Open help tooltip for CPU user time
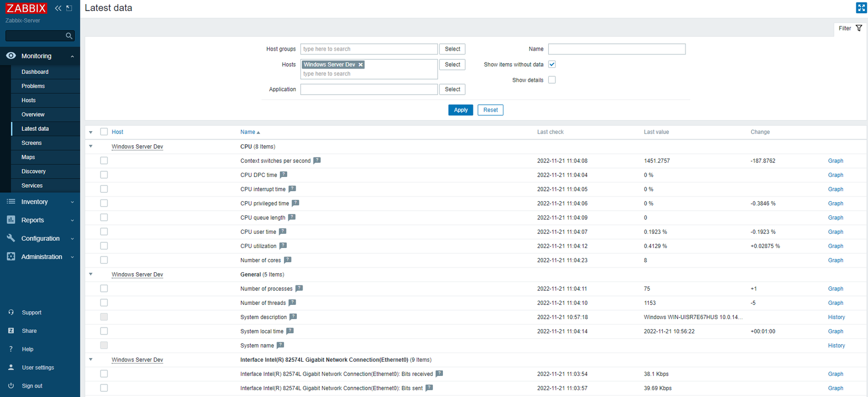Screen dimensions: 868x397 pos(282,232)
